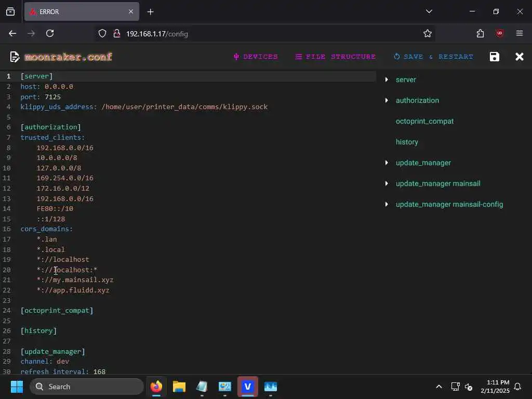Go back in browser history
This screenshot has height=399, width=532.
(x=12, y=33)
